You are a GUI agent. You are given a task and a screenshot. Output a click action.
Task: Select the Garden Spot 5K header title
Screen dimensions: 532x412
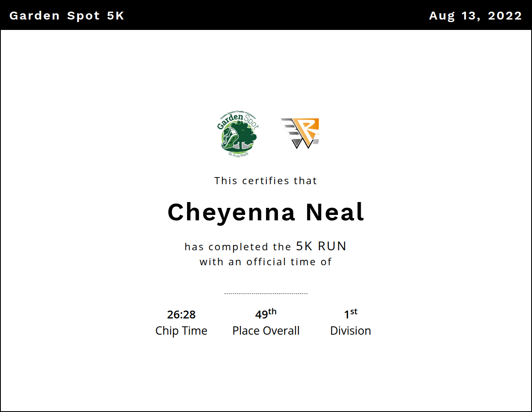[x=67, y=15]
